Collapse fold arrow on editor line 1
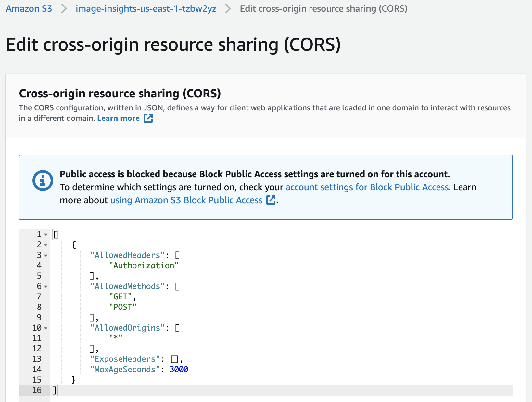This screenshot has height=402, width=532. point(46,234)
